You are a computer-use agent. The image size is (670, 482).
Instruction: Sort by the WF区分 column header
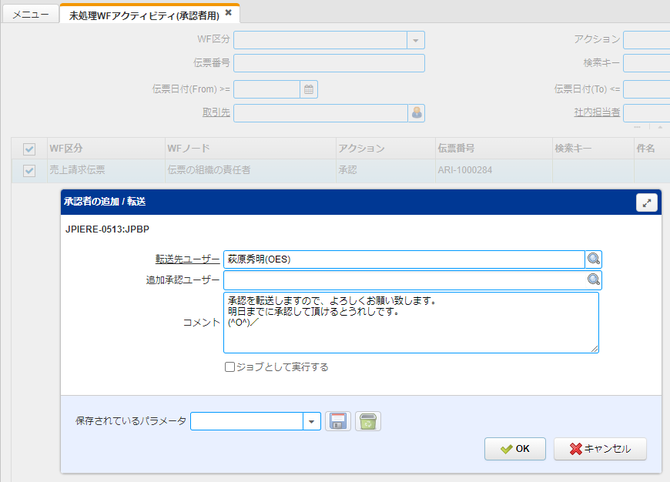pos(106,148)
